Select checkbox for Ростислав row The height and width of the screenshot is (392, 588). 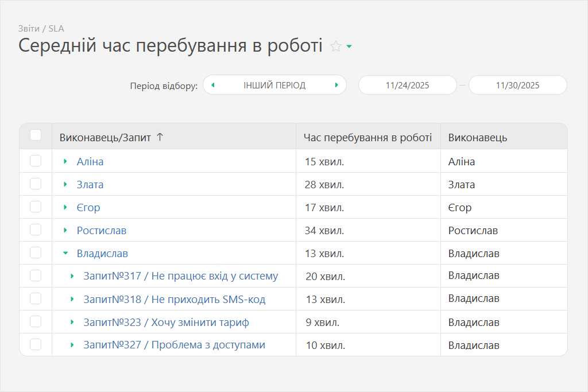point(36,230)
